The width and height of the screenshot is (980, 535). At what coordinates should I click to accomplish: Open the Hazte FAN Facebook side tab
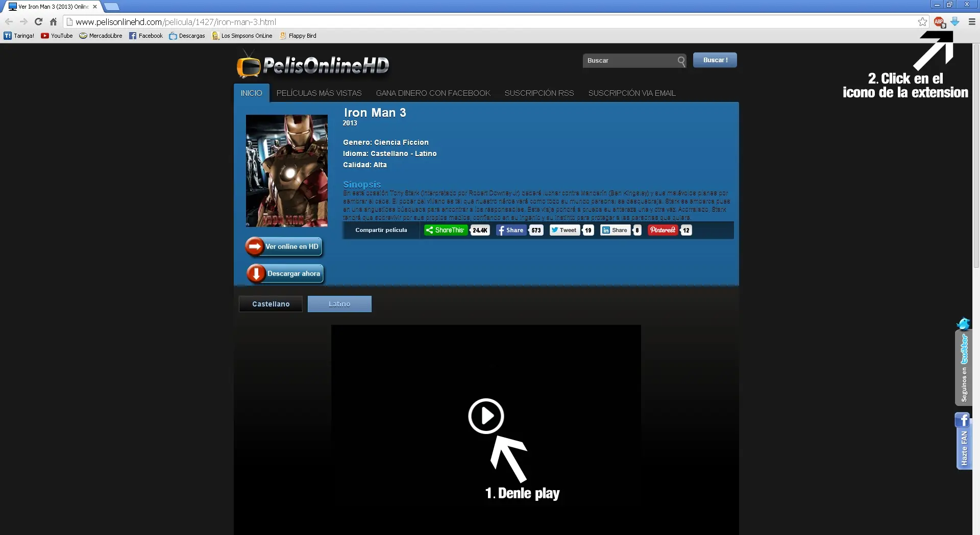tap(964, 441)
